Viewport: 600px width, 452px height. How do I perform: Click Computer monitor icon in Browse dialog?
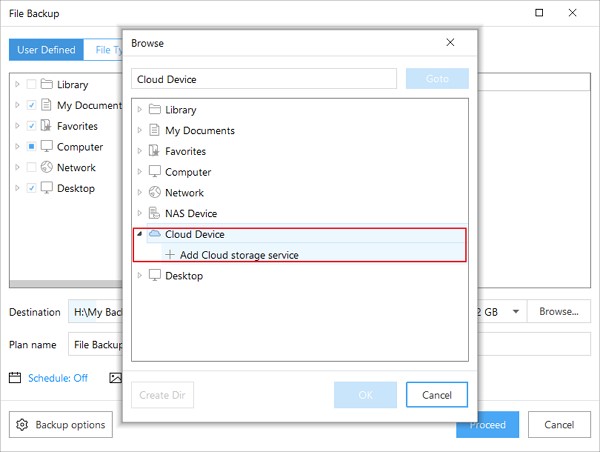[x=155, y=171]
